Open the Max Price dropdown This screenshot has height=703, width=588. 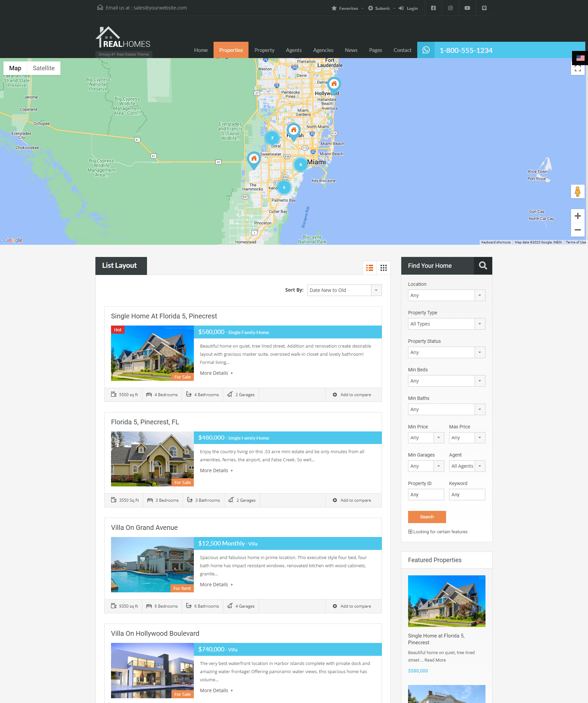point(467,438)
